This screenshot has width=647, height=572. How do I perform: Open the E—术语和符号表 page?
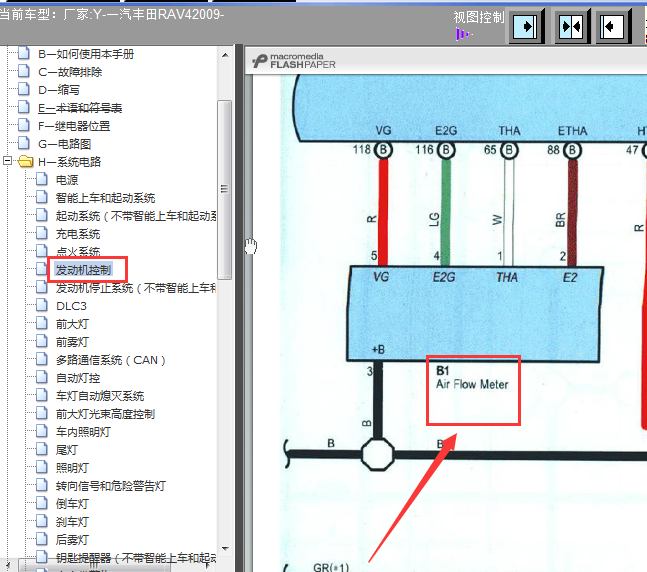(80, 108)
